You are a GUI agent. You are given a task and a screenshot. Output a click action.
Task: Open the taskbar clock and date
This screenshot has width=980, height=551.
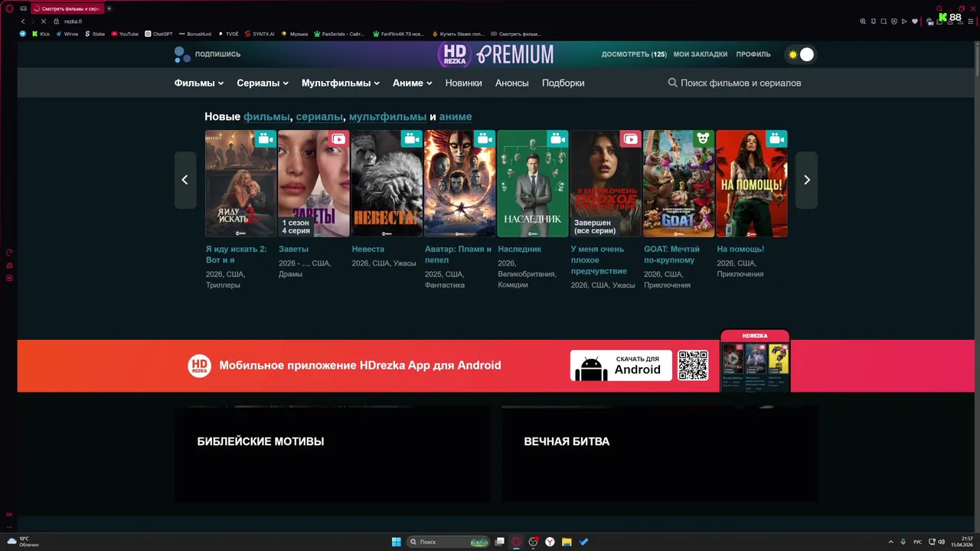coord(961,542)
